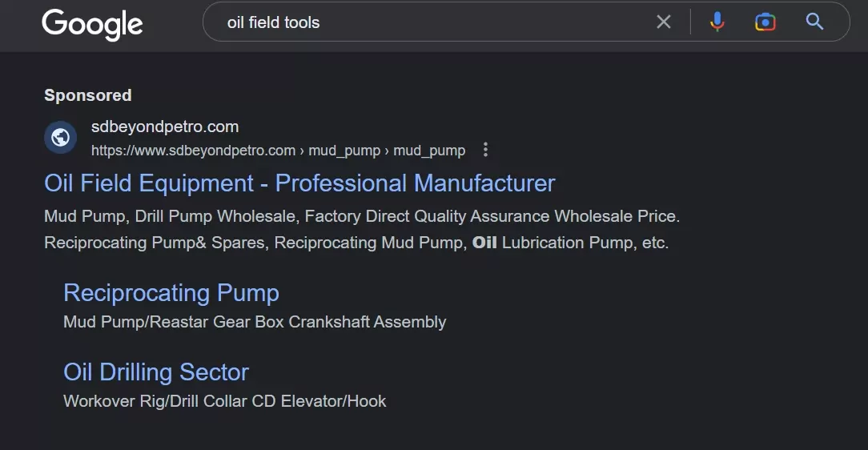Click the "Mud Pump, Drill Pump Wholesale" description line

pyautogui.click(x=361, y=216)
